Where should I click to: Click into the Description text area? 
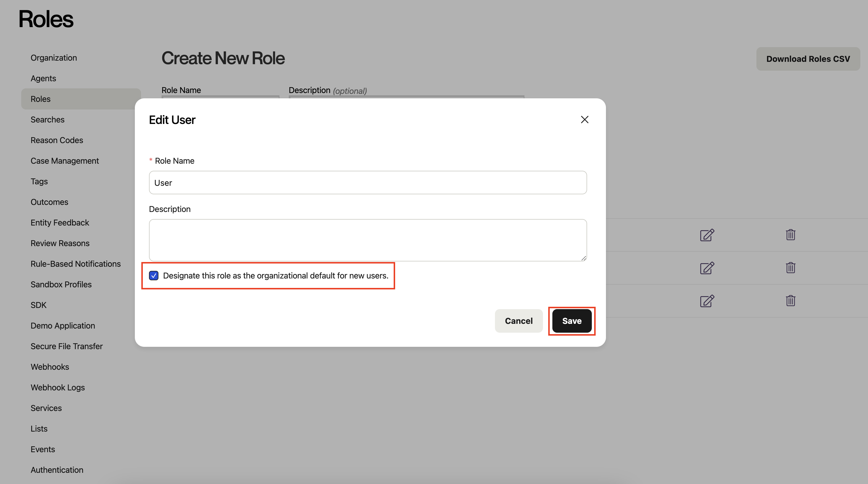pos(367,240)
